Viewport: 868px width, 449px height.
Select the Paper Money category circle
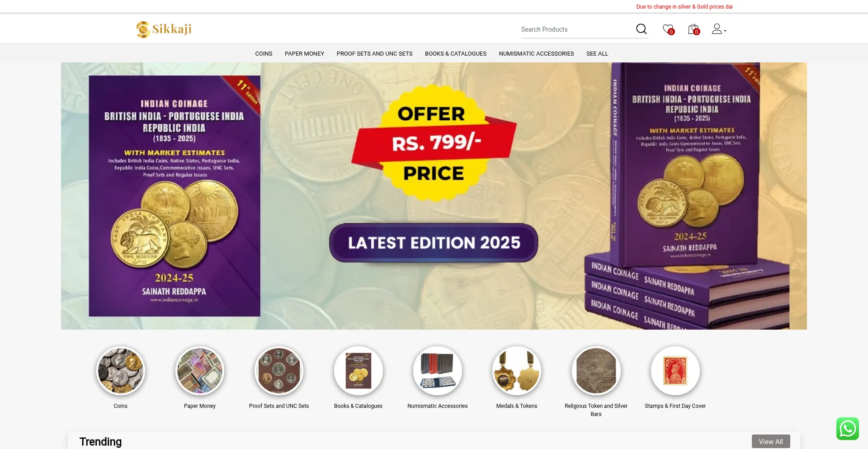[200, 371]
